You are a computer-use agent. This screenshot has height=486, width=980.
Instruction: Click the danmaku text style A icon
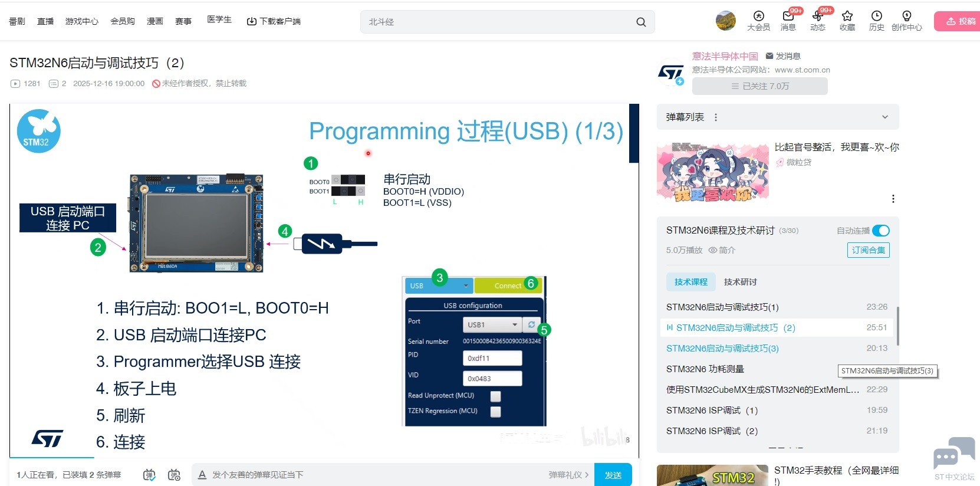pos(202,475)
